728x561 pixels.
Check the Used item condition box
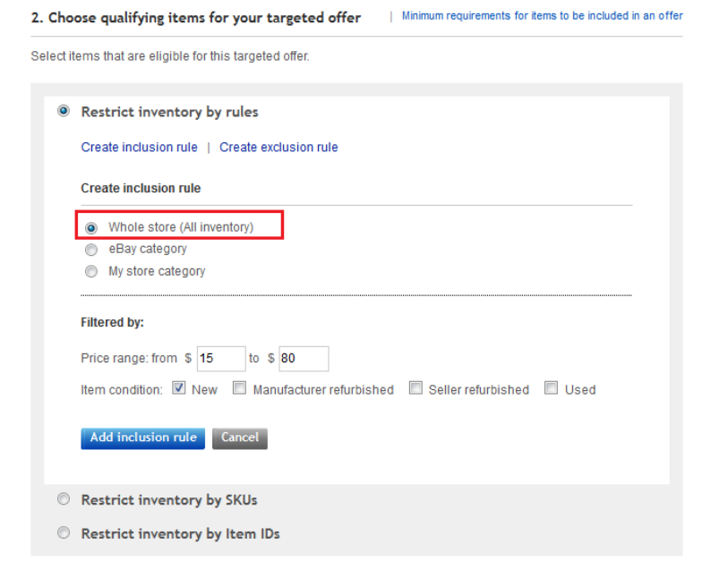pyautogui.click(x=552, y=389)
